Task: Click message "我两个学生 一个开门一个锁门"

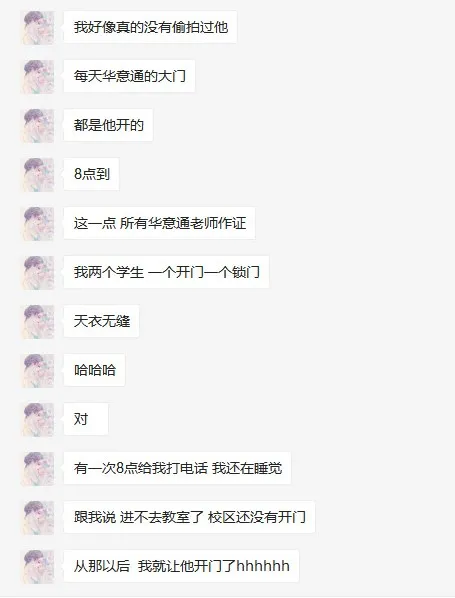Action: click(x=166, y=272)
